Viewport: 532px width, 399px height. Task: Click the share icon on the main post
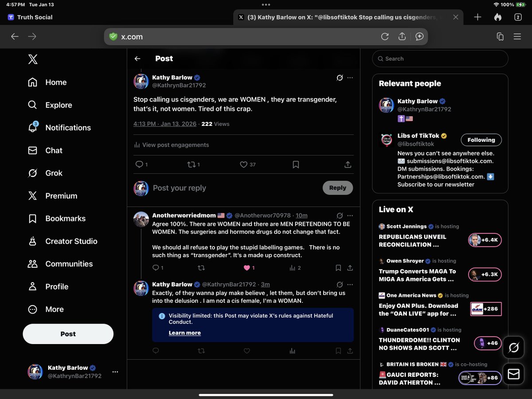(348, 164)
